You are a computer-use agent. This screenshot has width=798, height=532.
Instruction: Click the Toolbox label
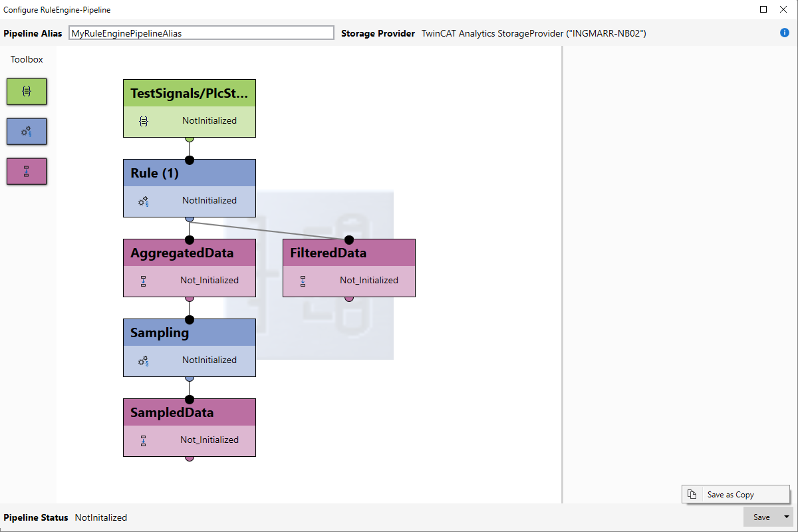click(27, 59)
